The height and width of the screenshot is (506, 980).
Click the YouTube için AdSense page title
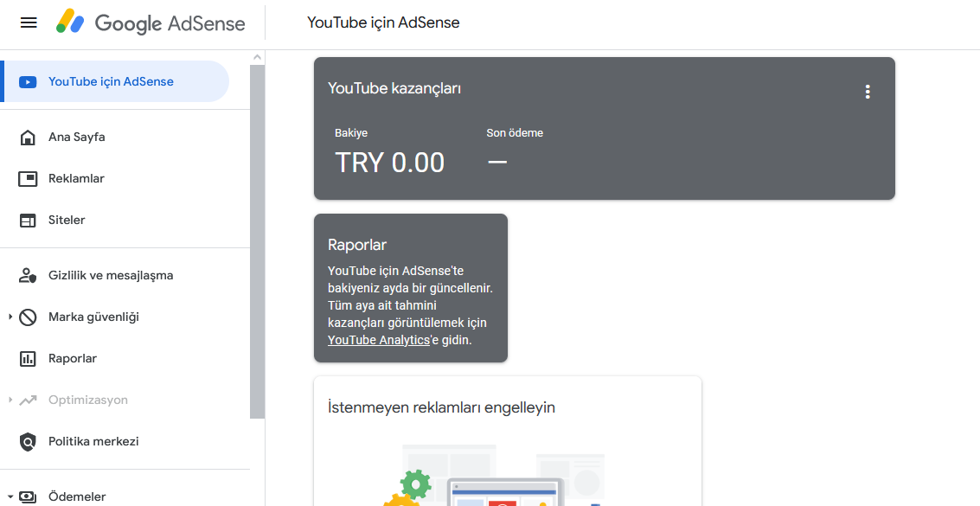pos(383,22)
